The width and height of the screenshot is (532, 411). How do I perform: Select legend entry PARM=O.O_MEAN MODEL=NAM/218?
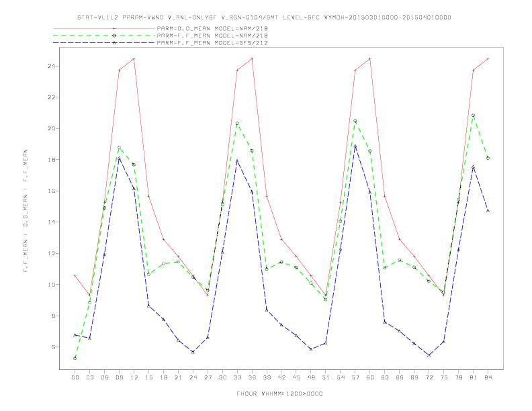[212, 28]
